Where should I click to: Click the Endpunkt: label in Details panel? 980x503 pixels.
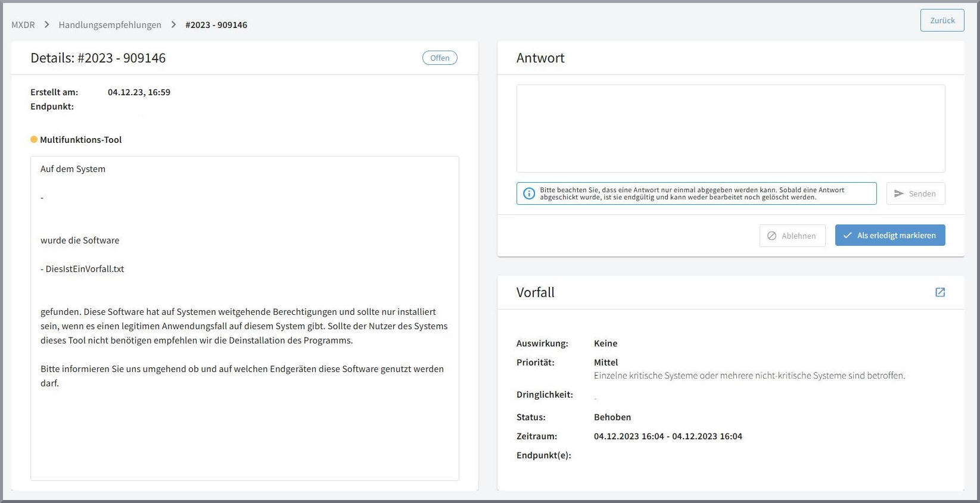[52, 107]
